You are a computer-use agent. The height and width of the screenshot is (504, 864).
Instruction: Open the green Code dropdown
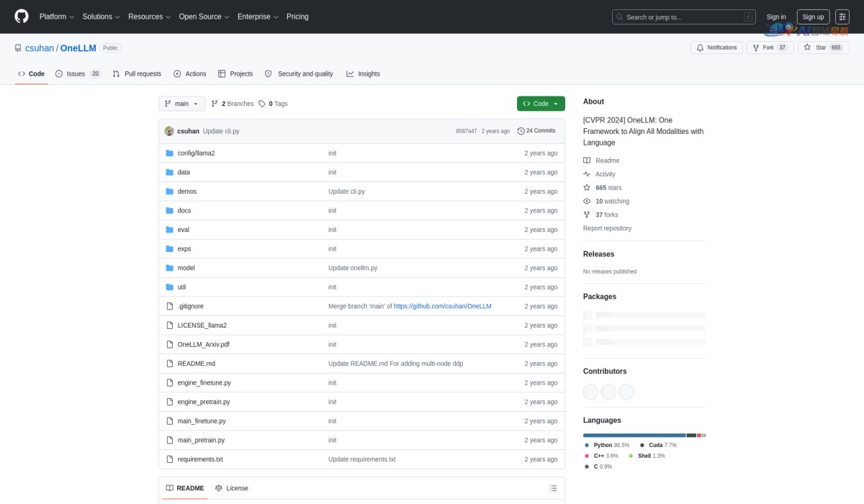coord(541,104)
